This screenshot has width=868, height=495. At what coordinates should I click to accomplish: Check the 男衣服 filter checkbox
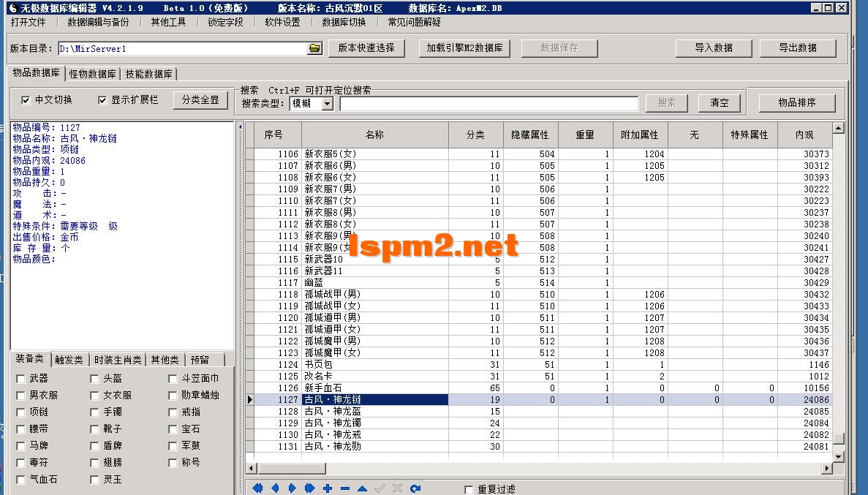pyautogui.click(x=20, y=396)
